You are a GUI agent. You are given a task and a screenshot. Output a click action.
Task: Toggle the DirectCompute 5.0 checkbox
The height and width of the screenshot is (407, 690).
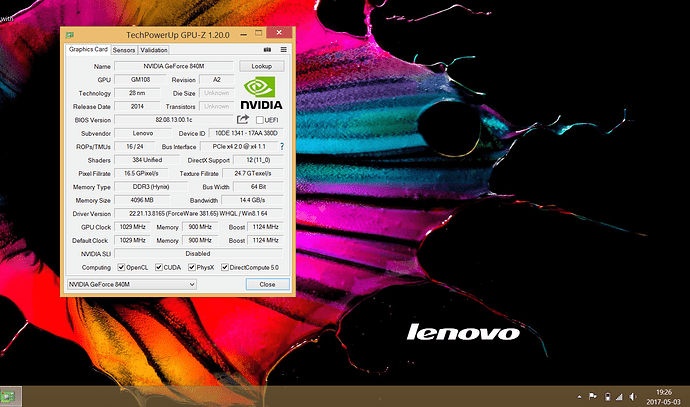pos(224,267)
